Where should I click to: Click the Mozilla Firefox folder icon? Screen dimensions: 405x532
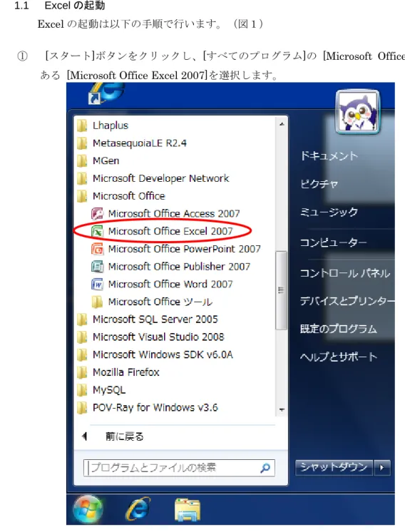[82, 372]
